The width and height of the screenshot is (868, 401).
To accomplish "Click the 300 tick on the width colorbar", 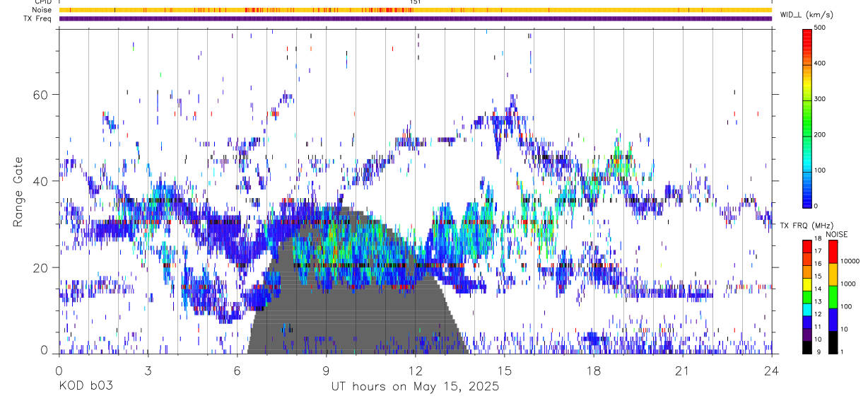I will (x=820, y=99).
